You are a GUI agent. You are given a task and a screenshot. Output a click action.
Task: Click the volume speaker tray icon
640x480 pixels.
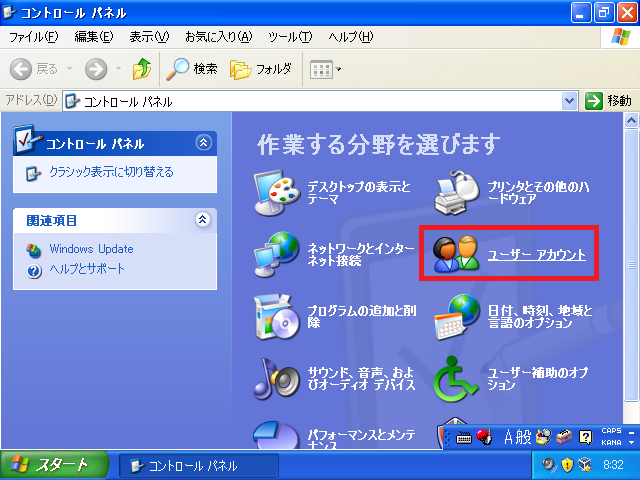549,464
